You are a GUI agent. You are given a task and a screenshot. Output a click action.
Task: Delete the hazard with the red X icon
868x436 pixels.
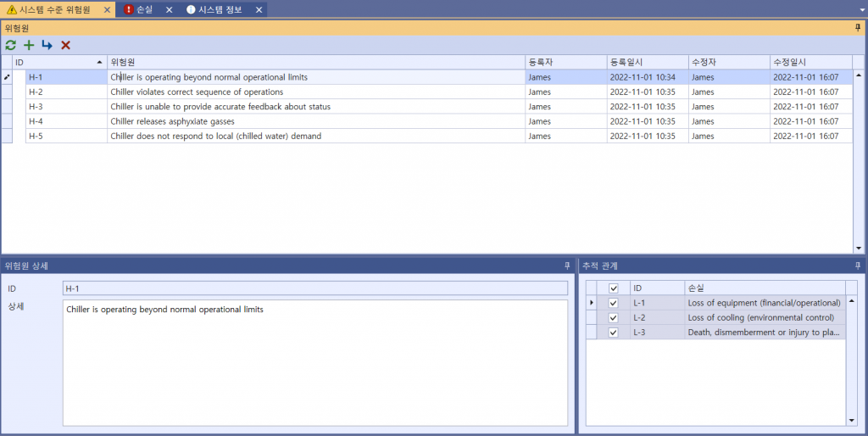65,46
